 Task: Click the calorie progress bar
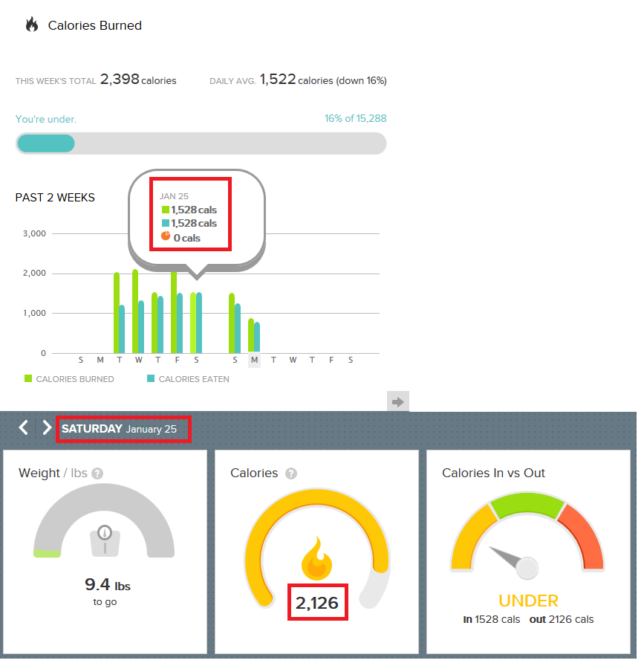click(201, 143)
